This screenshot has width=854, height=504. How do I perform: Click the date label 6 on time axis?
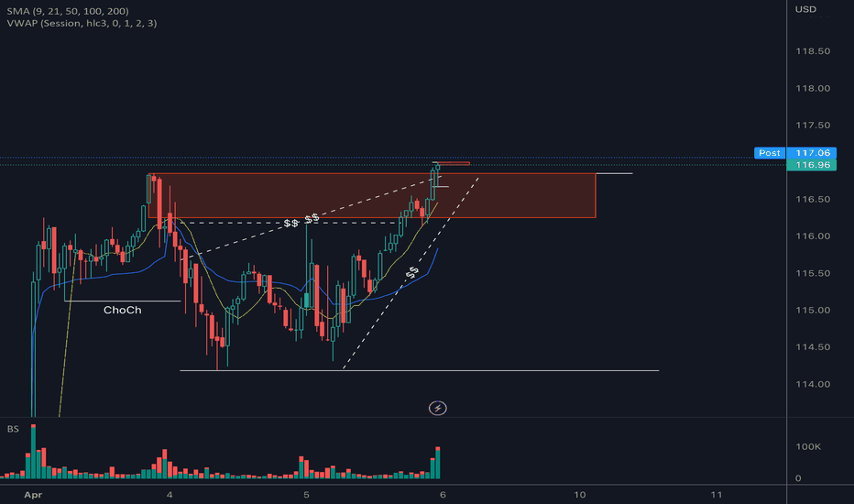click(x=443, y=495)
